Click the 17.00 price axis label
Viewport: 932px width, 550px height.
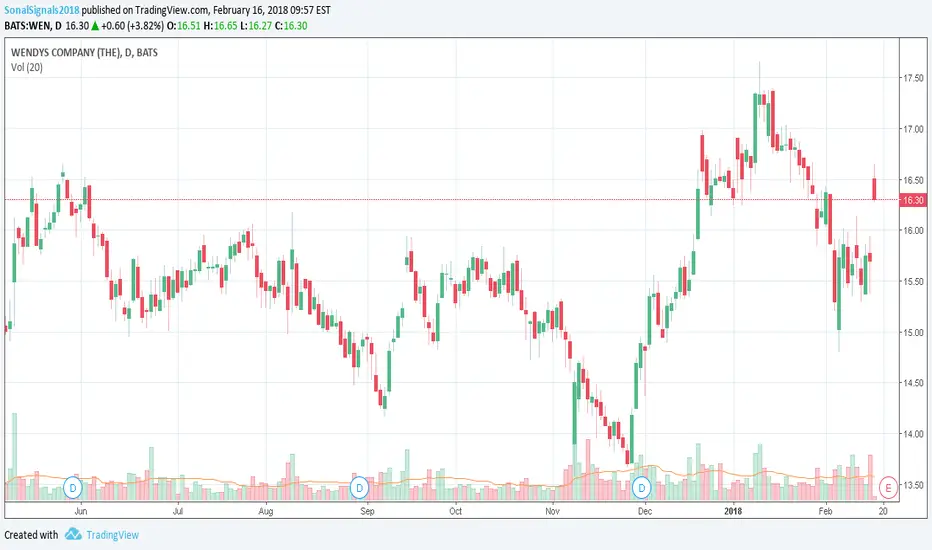914,129
